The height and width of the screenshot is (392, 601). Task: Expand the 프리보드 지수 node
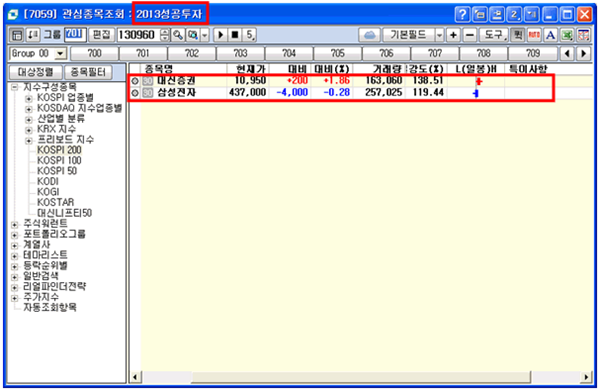pyautogui.click(x=28, y=141)
